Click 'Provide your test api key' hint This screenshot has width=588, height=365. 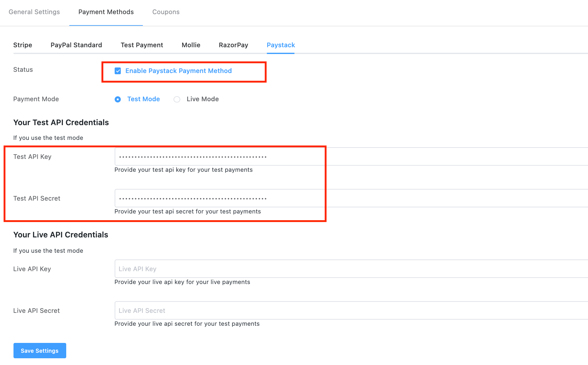coord(184,170)
